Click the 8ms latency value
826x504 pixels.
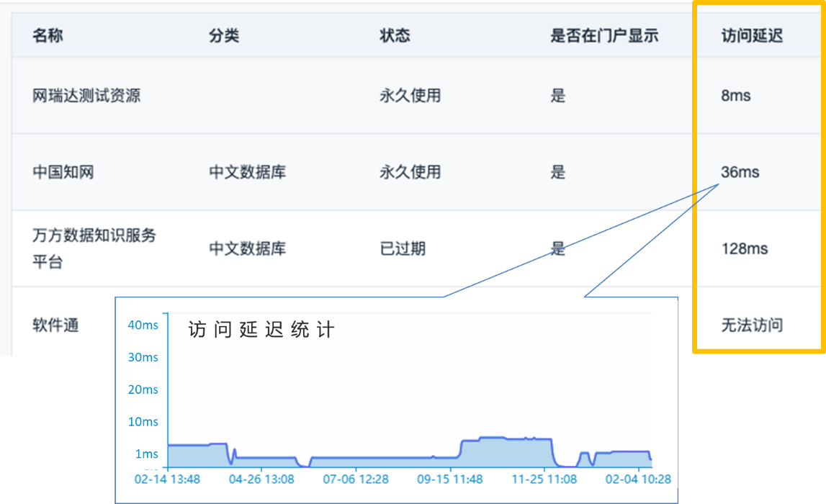pos(735,96)
